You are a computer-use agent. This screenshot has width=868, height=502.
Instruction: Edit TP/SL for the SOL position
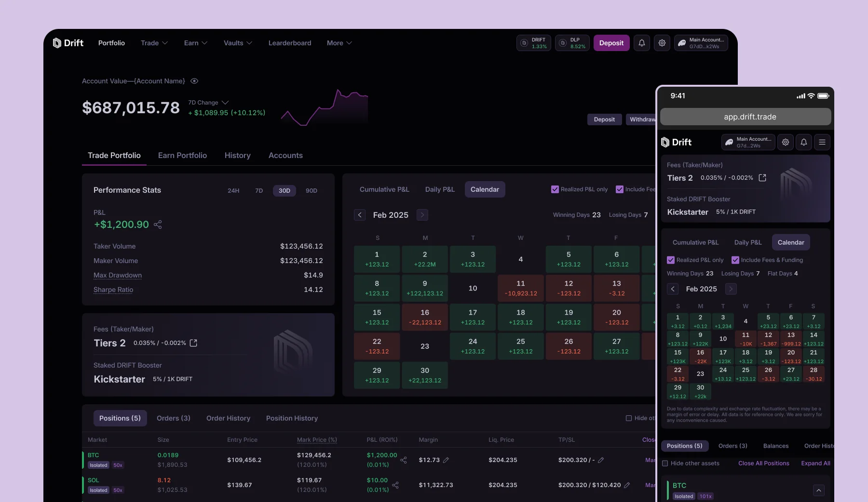pyautogui.click(x=627, y=485)
